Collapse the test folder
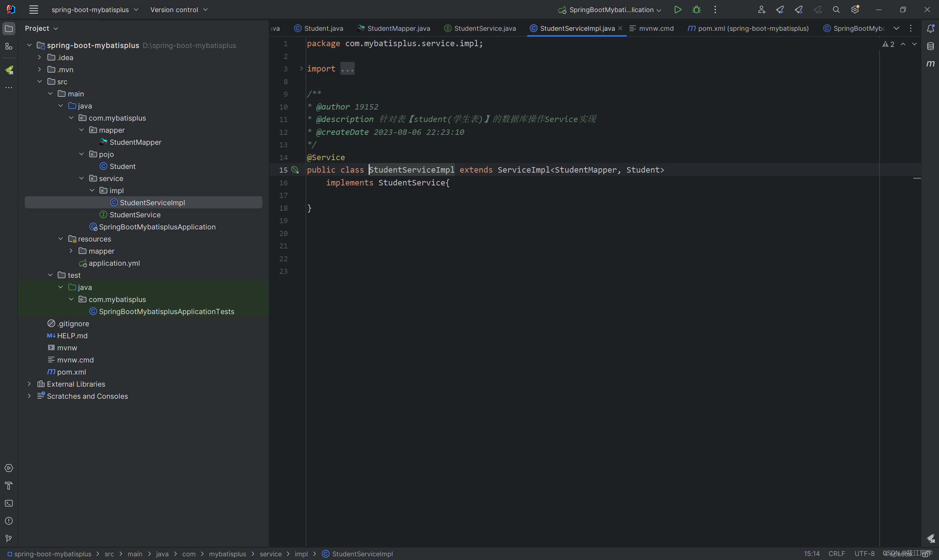This screenshot has height=560, width=939. [50, 275]
